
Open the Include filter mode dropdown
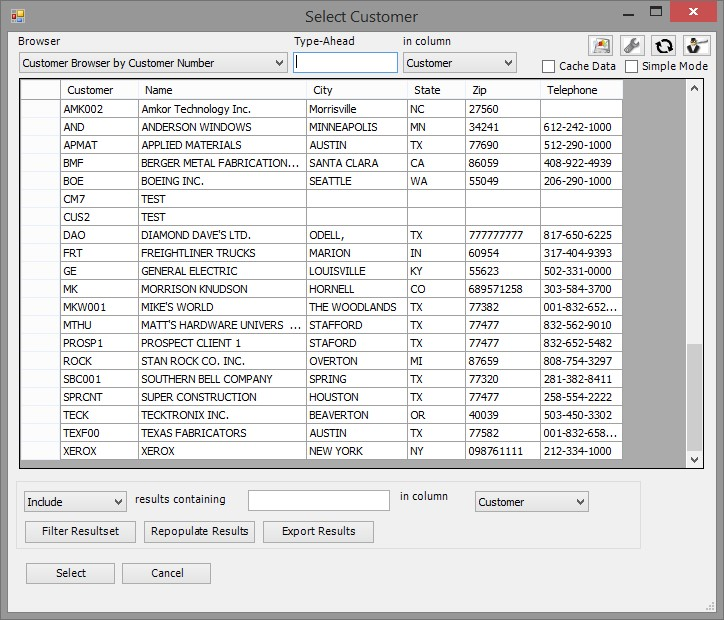click(75, 502)
